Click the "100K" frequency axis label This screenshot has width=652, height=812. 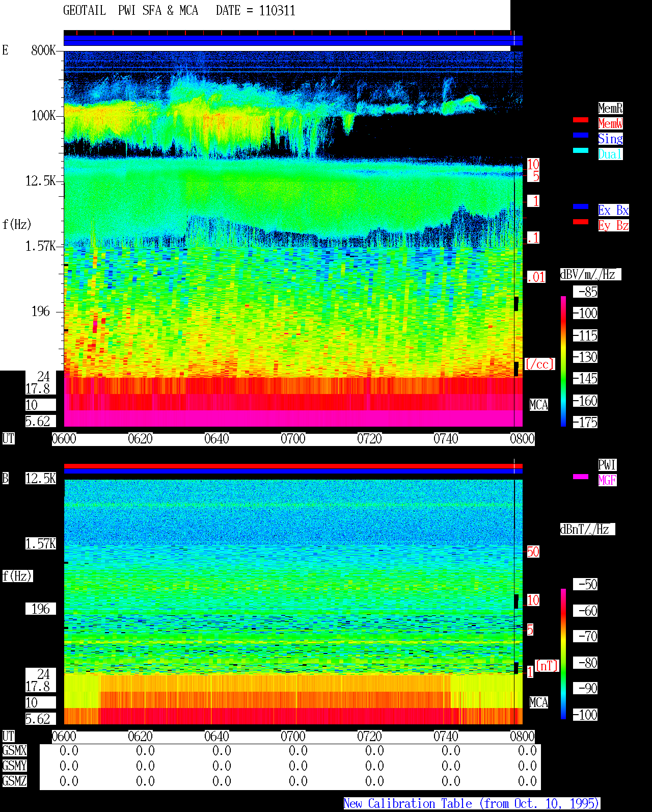coord(44,116)
